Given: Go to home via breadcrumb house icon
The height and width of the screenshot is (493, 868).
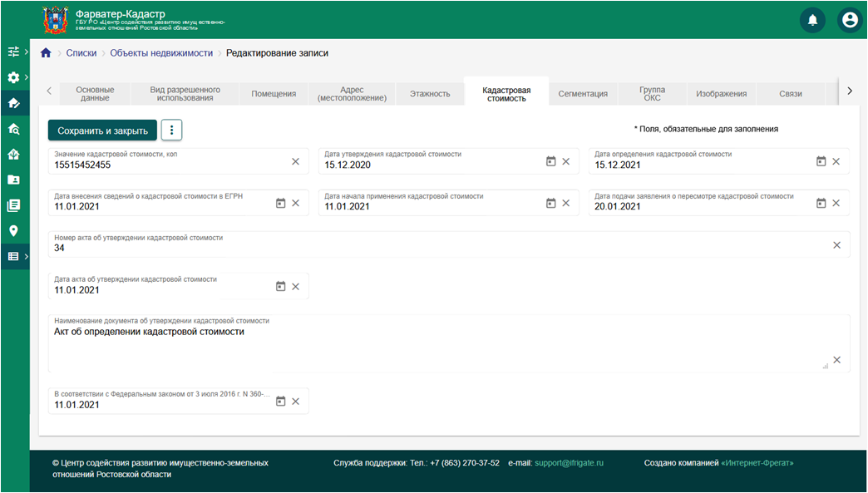Looking at the screenshot, I should tap(46, 53).
